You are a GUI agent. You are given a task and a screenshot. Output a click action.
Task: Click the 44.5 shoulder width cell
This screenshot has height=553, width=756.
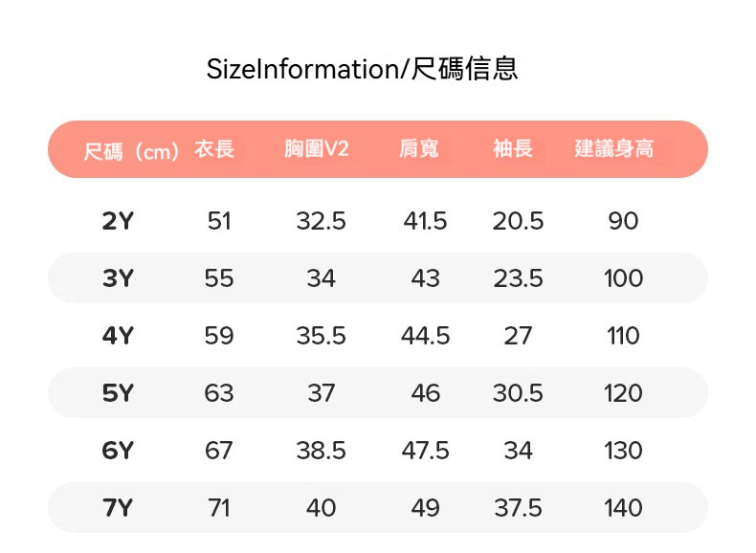pos(425,336)
